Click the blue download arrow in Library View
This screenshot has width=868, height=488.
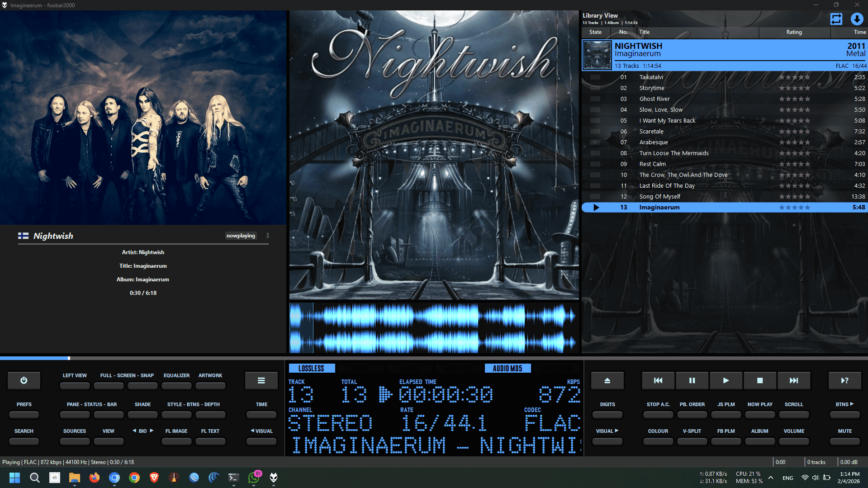point(856,19)
